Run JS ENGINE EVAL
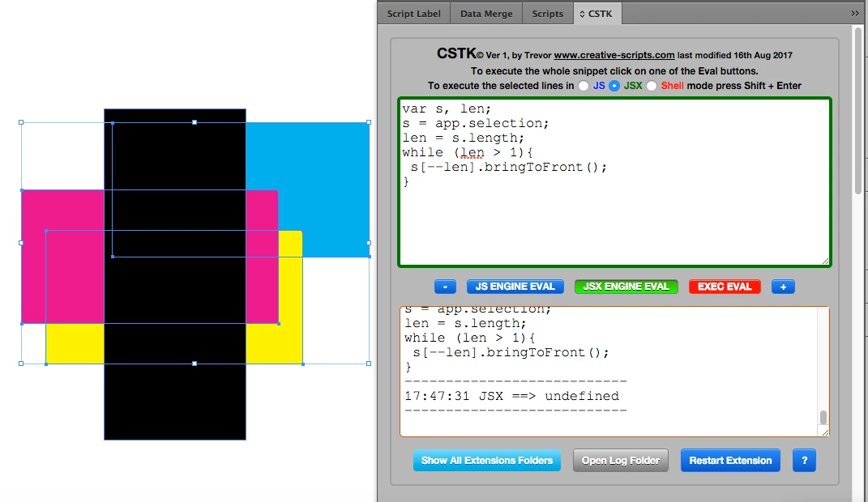This screenshot has height=502, width=868. click(515, 287)
